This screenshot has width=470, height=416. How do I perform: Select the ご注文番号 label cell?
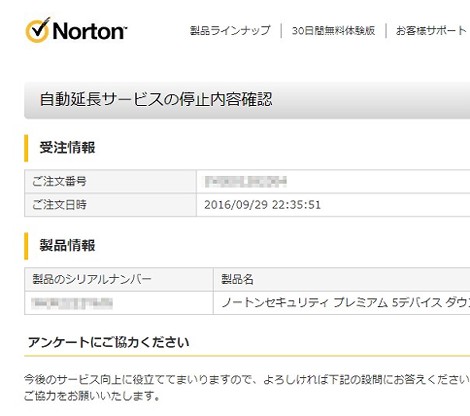(110, 181)
